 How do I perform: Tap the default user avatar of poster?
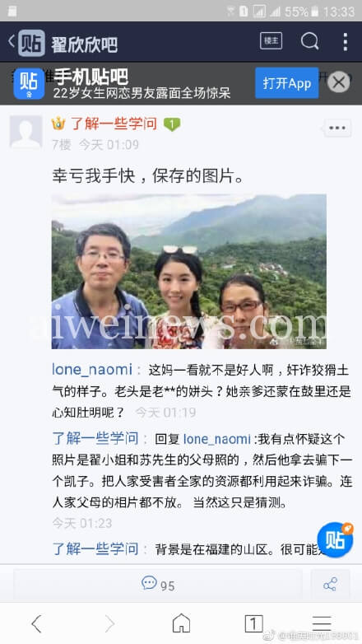[x=26, y=132]
